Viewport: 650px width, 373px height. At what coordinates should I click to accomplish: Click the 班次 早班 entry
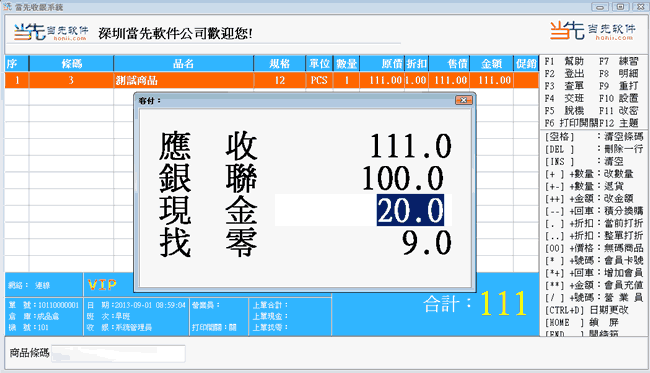109,316
